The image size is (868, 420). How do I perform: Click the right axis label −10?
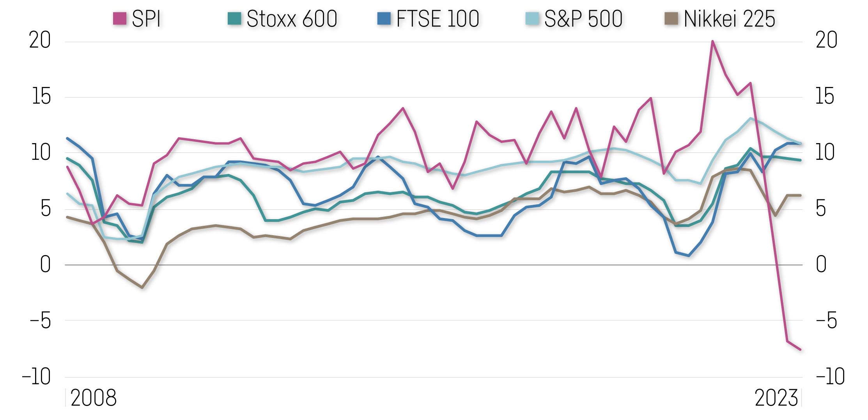[830, 377]
